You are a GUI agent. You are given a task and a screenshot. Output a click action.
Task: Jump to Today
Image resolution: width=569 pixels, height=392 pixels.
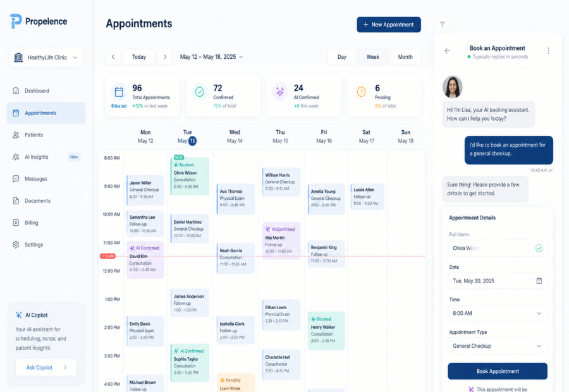coord(139,57)
